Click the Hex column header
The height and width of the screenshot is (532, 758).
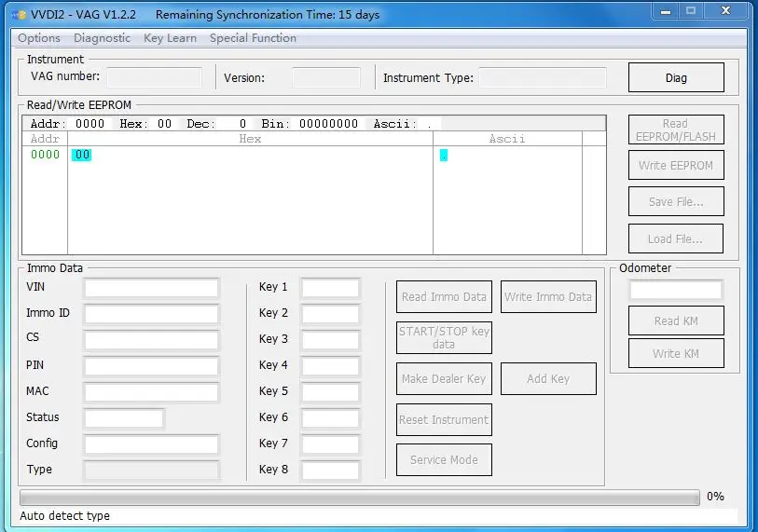click(250, 139)
